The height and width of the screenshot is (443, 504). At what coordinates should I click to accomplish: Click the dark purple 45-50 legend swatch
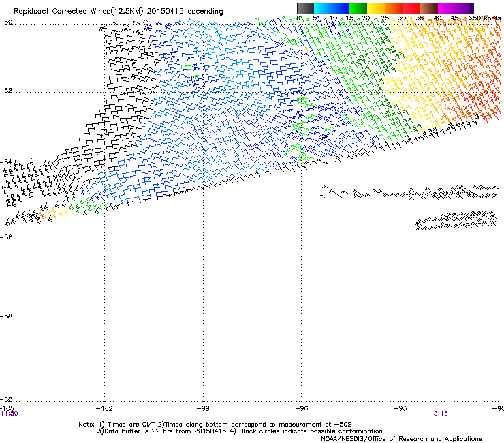tap(464, 8)
